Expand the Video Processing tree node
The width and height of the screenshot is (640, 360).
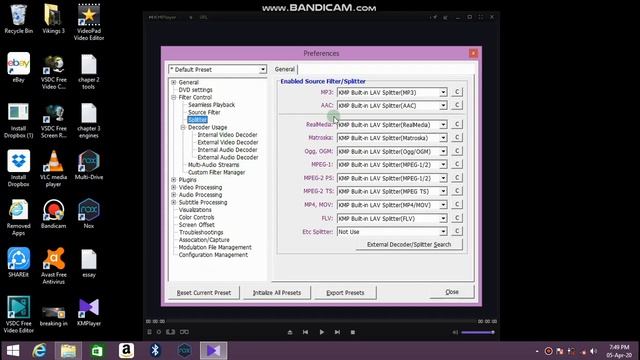pyautogui.click(x=174, y=187)
